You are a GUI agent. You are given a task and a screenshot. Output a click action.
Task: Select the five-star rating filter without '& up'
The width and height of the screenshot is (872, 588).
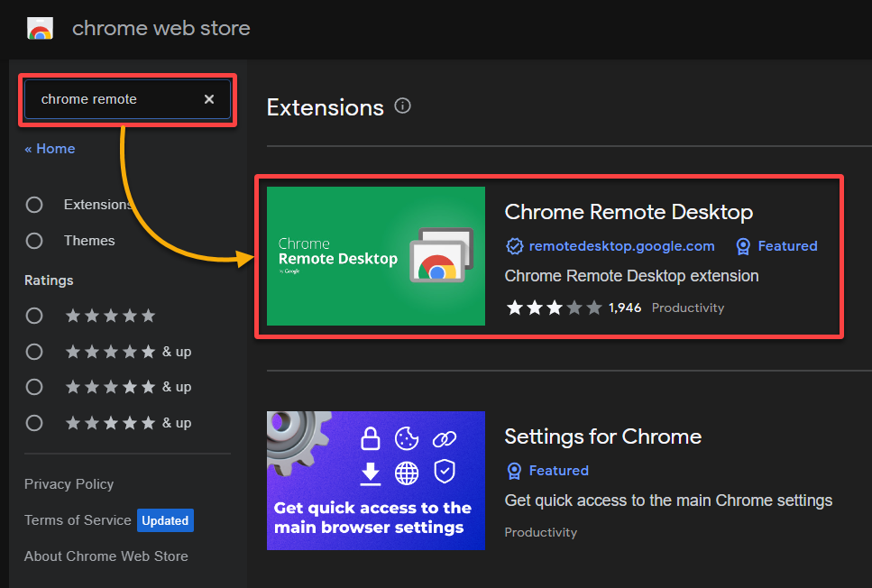point(34,316)
